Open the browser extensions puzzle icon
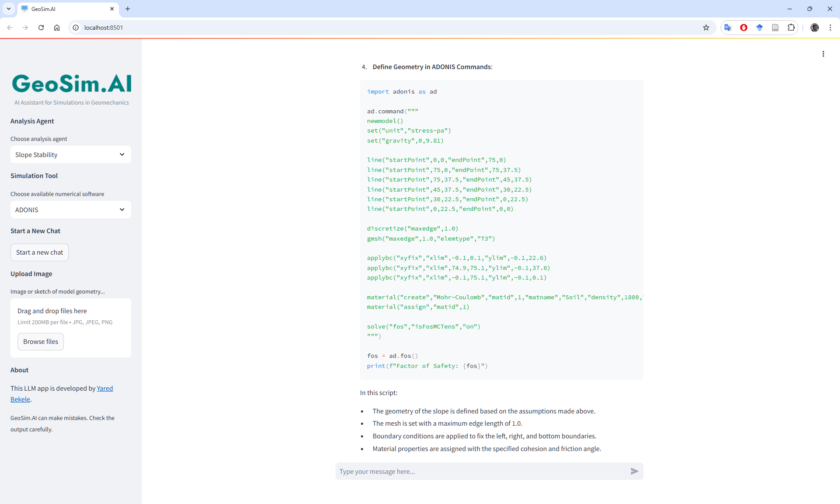Viewport: 840px width, 504px height. 791,28
